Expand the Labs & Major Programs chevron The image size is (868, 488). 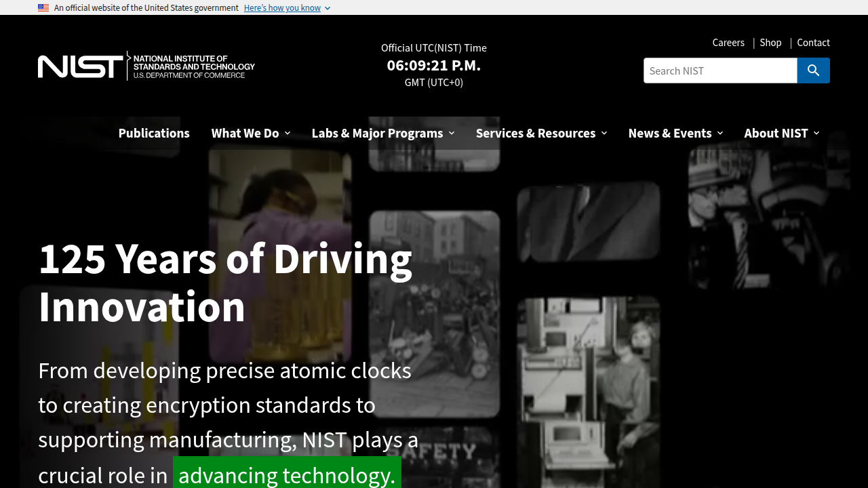[452, 133]
